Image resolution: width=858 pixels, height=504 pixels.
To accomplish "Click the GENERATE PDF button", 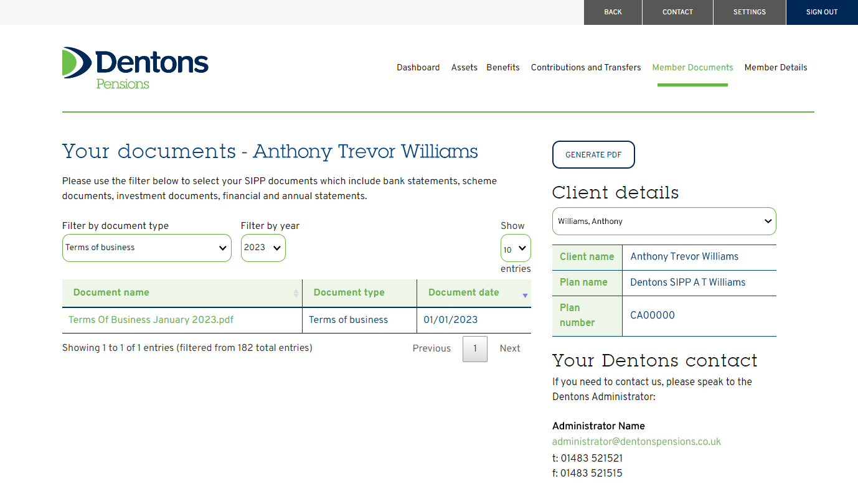I will coord(593,155).
